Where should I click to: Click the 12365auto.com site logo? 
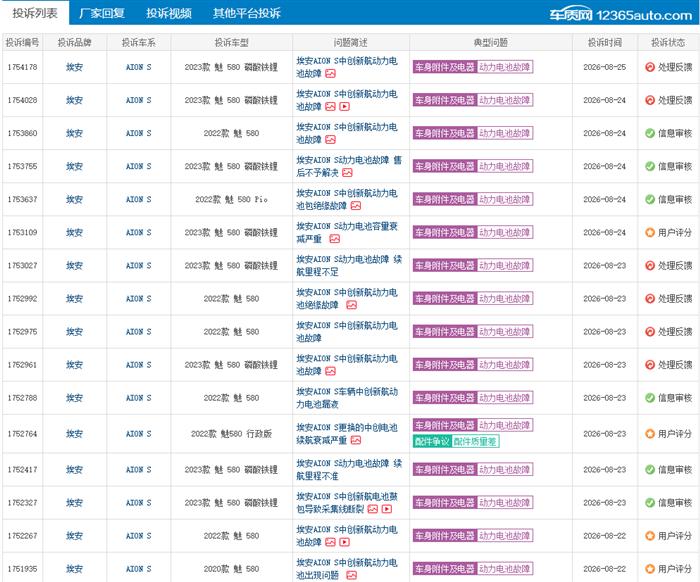pyautogui.click(x=621, y=15)
